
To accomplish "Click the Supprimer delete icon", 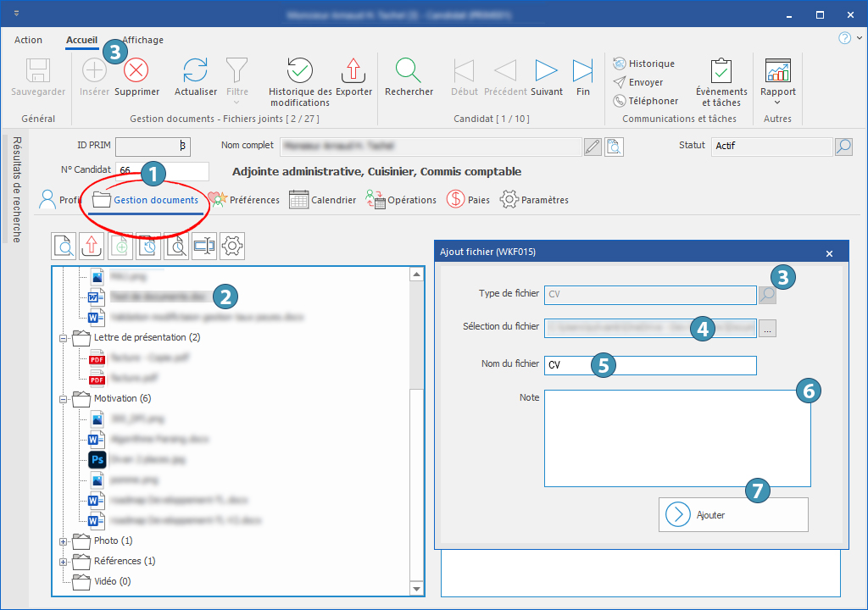I will [136, 70].
